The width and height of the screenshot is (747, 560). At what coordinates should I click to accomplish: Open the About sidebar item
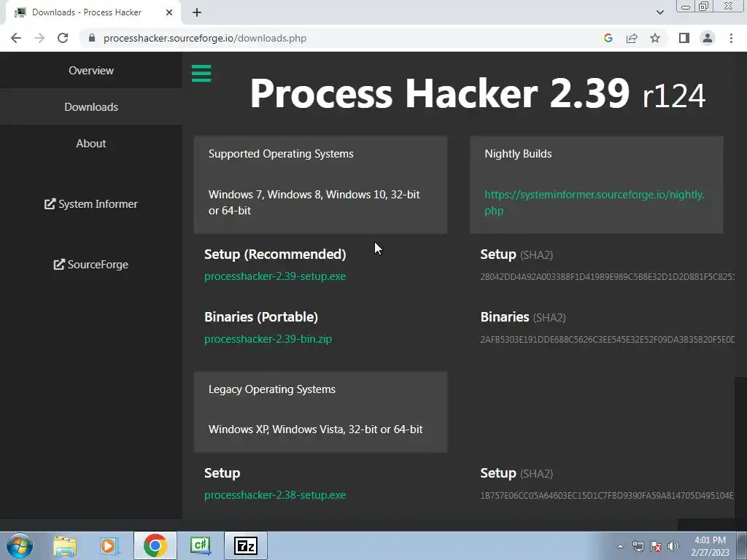click(91, 144)
